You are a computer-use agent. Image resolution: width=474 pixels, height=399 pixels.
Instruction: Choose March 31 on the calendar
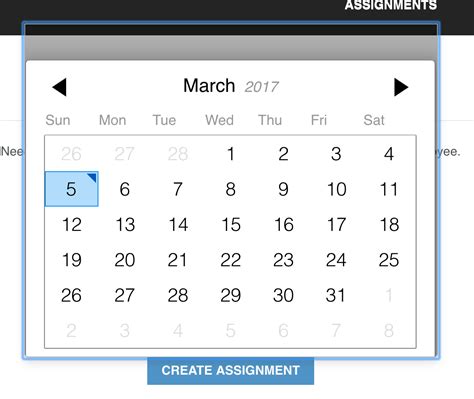336,295
